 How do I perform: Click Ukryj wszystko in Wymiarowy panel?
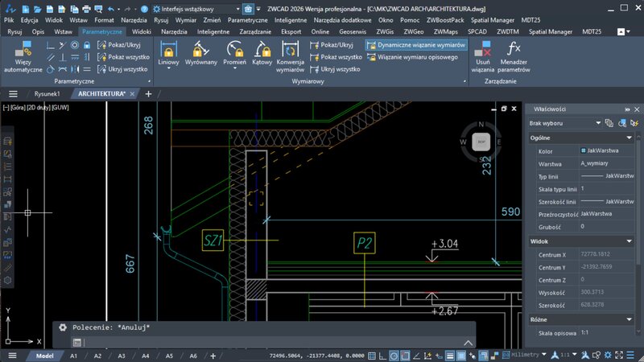click(x=336, y=69)
